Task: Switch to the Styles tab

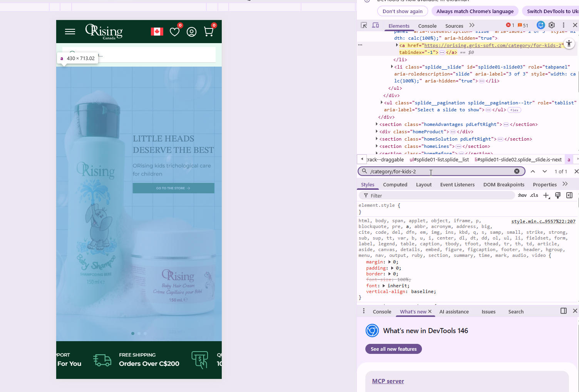Action: (x=368, y=185)
